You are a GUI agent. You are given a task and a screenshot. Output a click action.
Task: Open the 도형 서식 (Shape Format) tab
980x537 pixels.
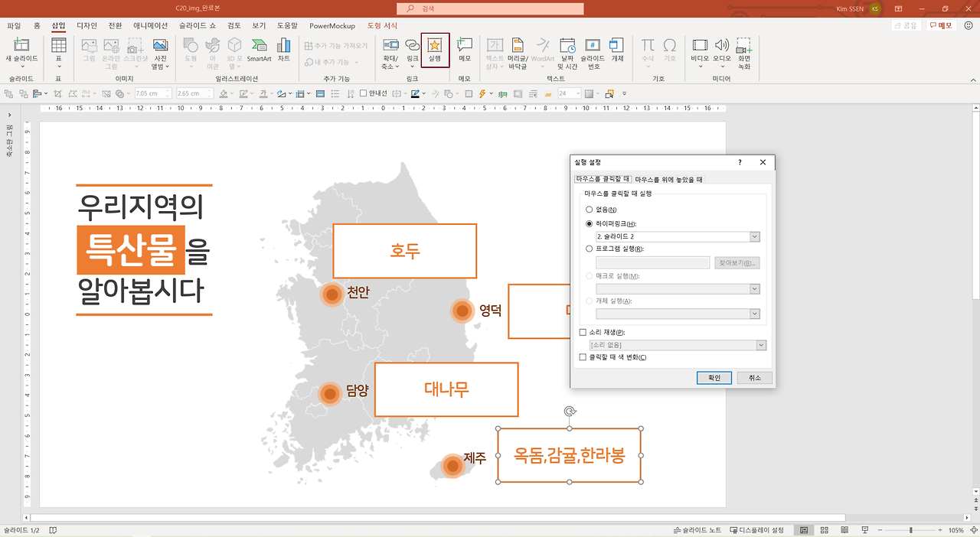[x=383, y=25]
